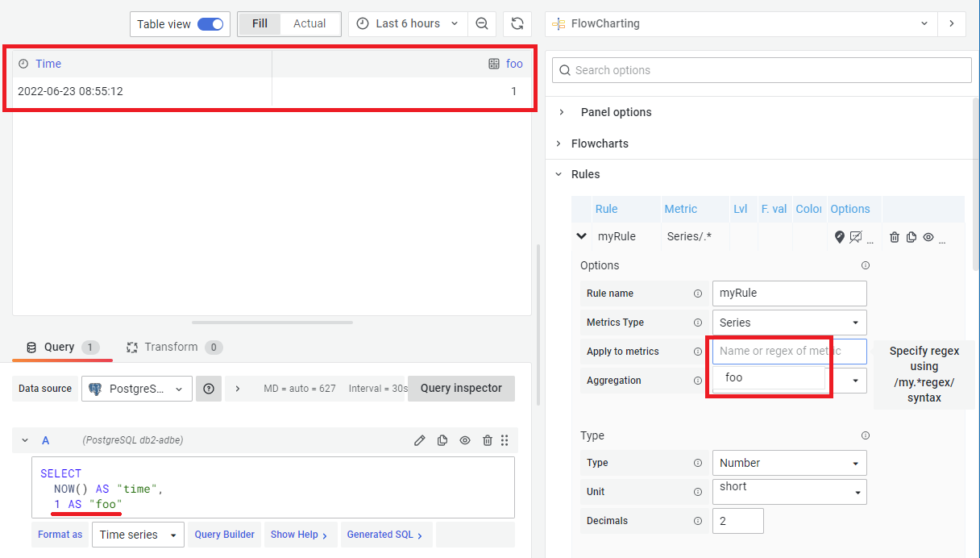Click the chart-off icon in myRule options

click(856, 237)
